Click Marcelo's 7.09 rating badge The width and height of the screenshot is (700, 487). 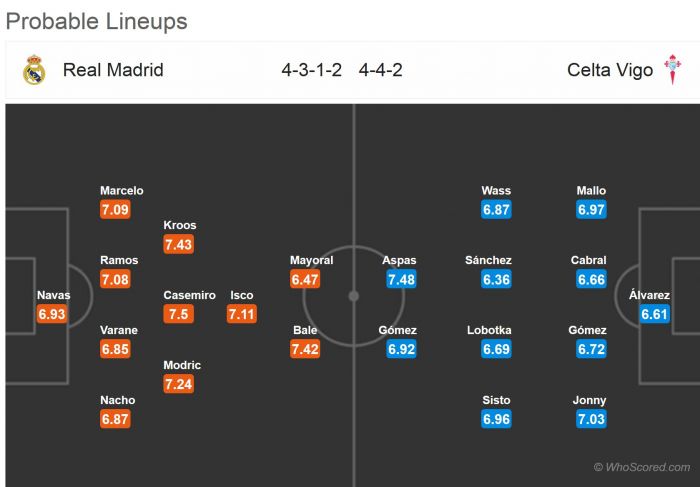point(115,210)
